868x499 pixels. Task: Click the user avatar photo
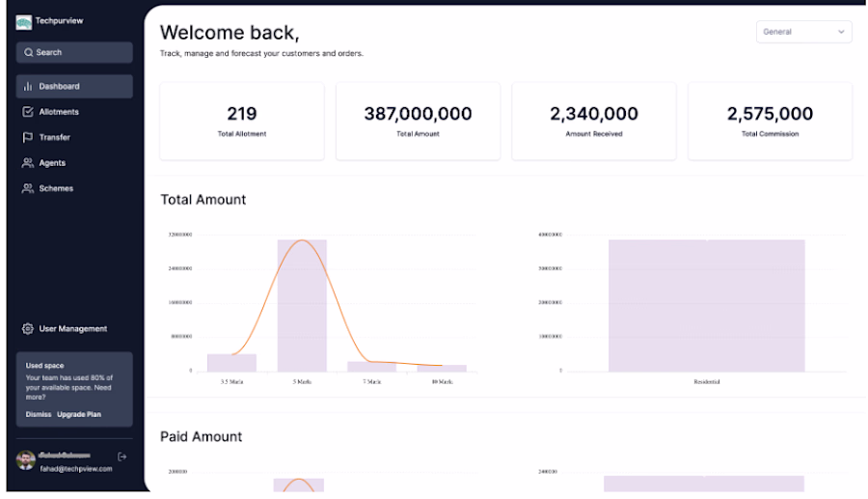(x=25, y=460)
